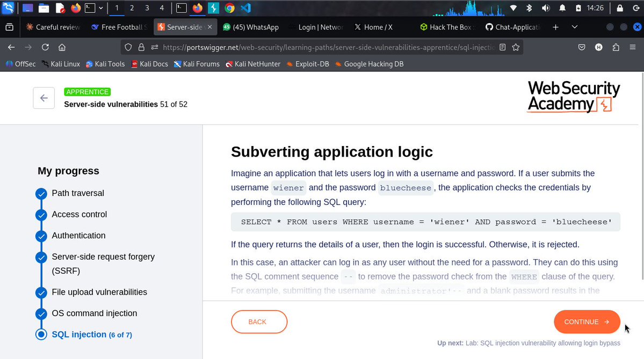Click inside the browser address bar
This screenshot has width=644, height=359.
click(x=322, y=47)
